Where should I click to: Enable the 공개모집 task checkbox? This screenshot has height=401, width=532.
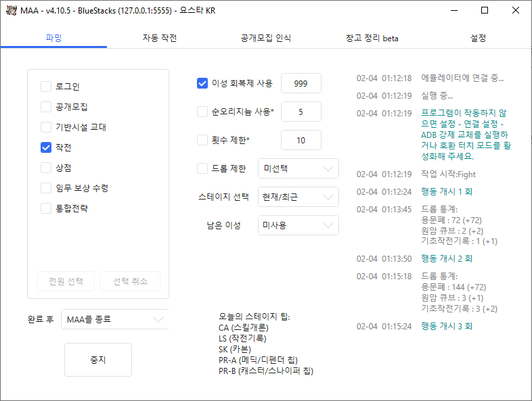coord(46,107)
